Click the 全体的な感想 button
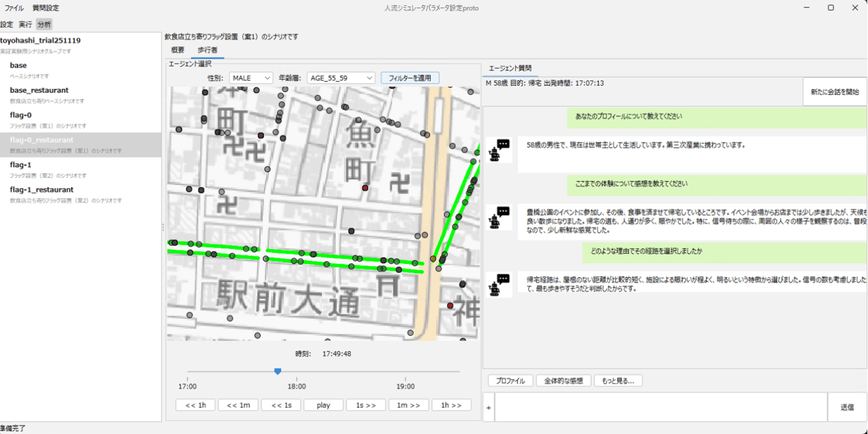 pyautogui.click(x=564, y=380)
